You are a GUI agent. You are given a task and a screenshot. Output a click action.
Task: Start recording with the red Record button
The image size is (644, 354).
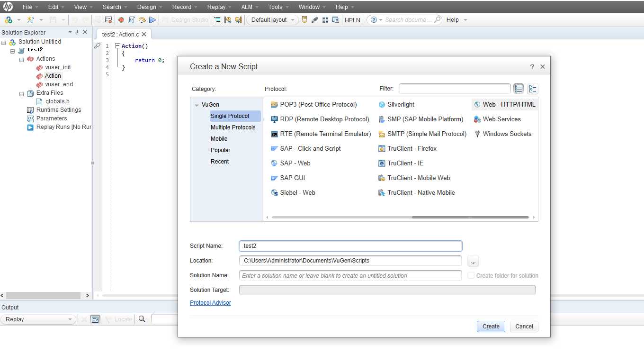tap(121, 20)
